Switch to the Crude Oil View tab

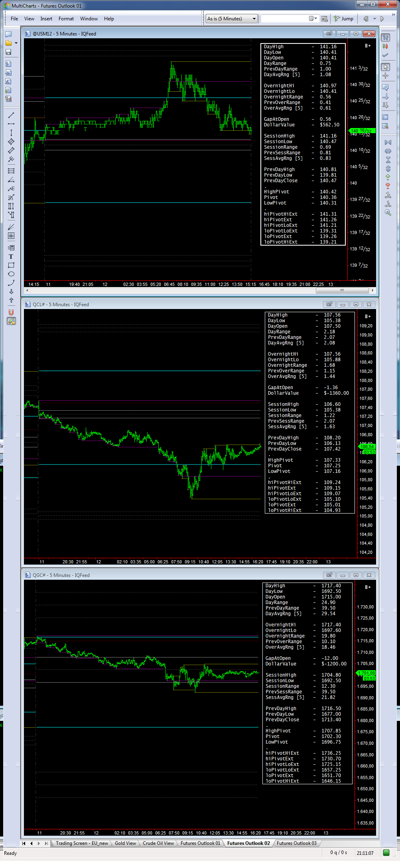[158, 843]
